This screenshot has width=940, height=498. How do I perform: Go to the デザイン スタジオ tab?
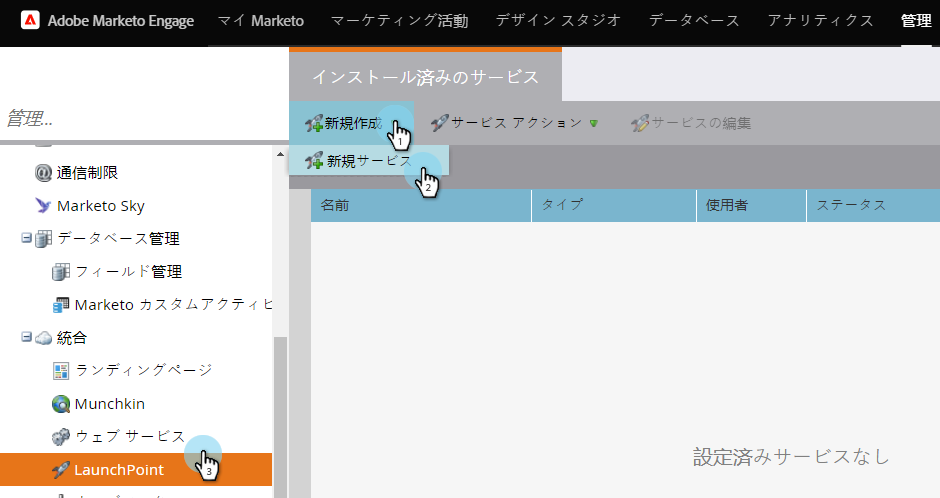[558, 21]
